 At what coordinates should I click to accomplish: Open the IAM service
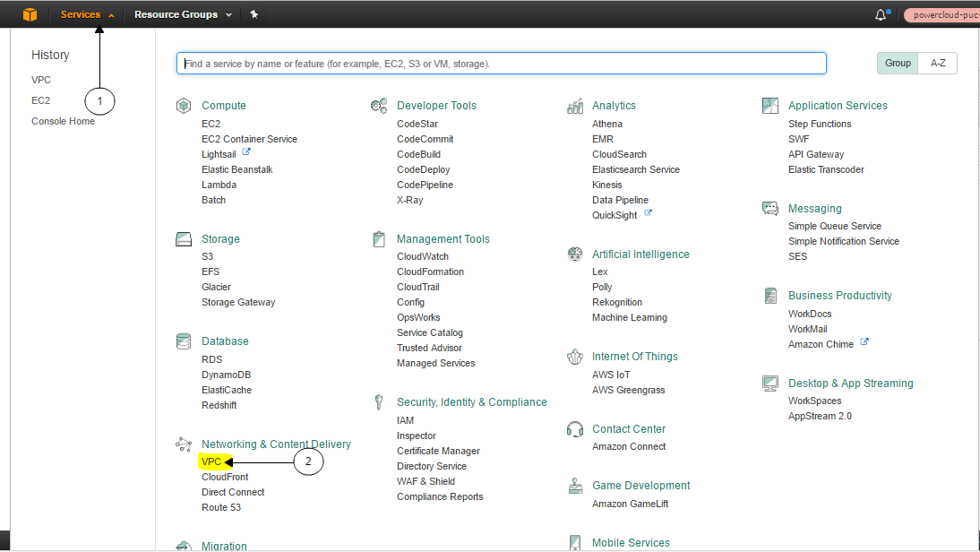405,420
